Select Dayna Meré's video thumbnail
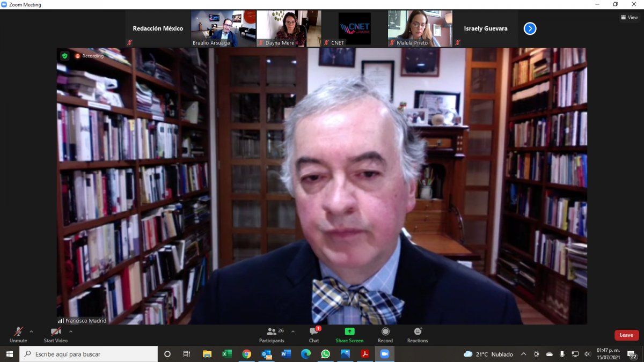 [x=289, y=28]
